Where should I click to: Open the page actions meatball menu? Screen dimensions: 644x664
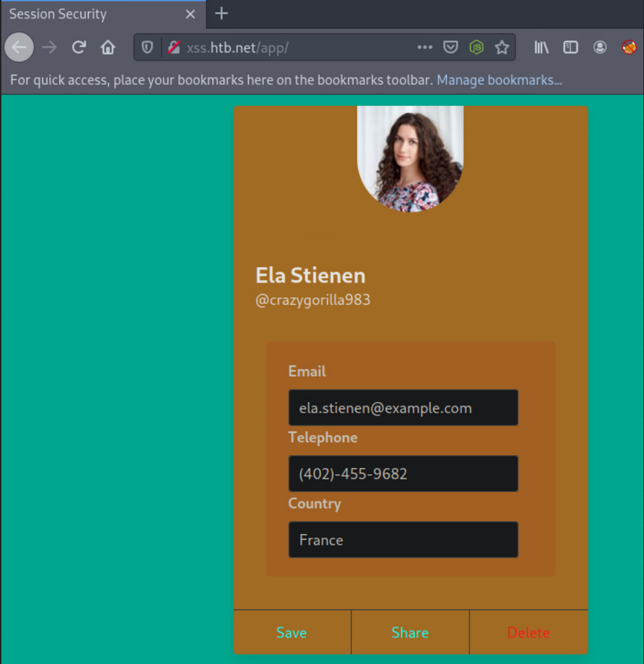tap(424, 47)
